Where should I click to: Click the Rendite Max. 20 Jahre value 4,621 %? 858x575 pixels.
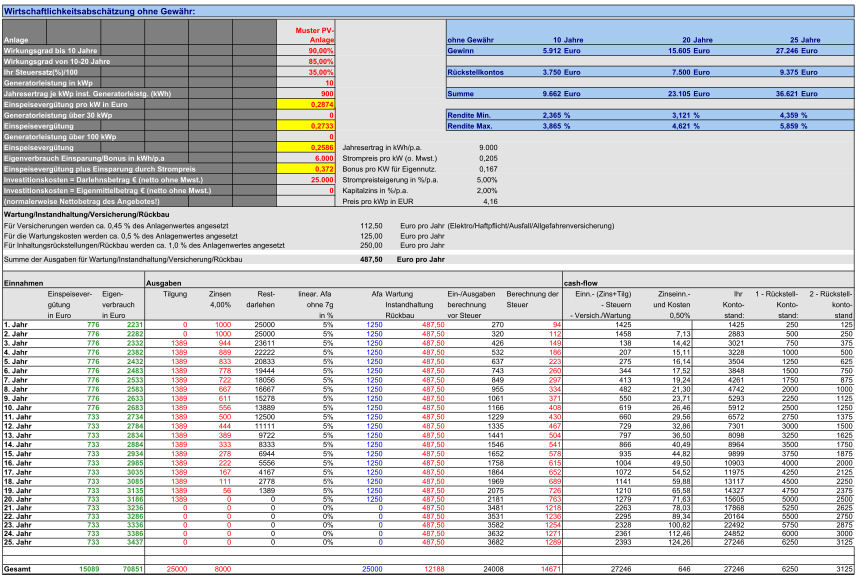click(684, 126)
